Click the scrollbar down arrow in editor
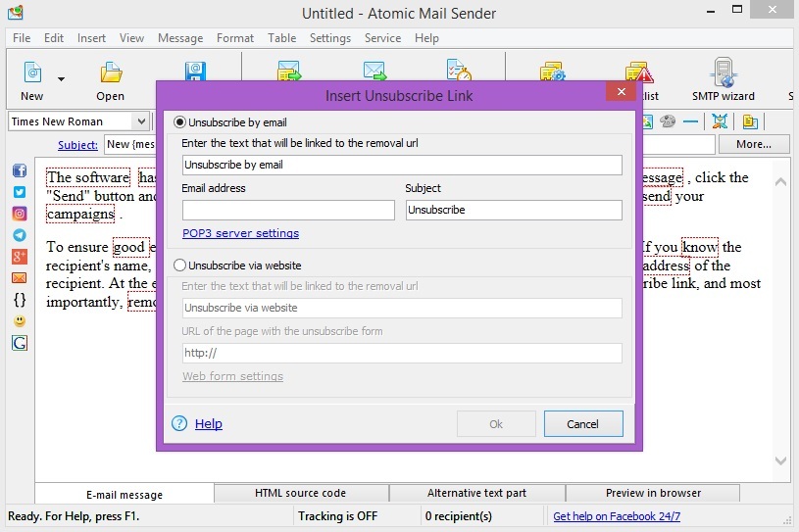This screenshot has width=799, height=532. (780, 460)
